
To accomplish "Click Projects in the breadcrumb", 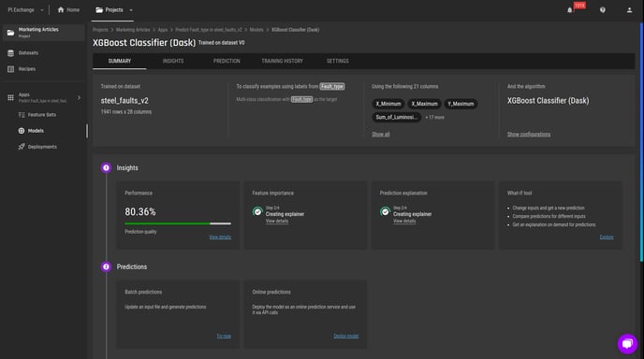I will [100, 30].
